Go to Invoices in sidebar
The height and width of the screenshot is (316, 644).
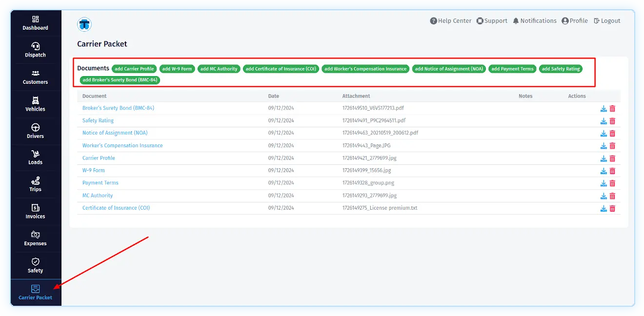36,211
